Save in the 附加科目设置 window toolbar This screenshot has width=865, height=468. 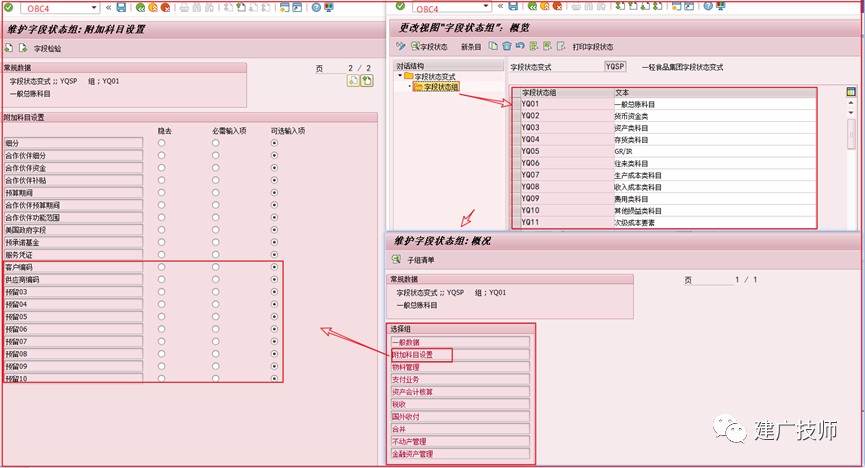point(121,7)
